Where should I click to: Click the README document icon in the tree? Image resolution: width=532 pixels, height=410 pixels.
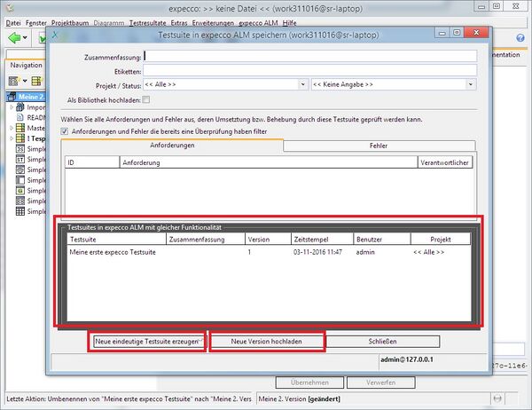pyautogui.click(x=20, y=118)
